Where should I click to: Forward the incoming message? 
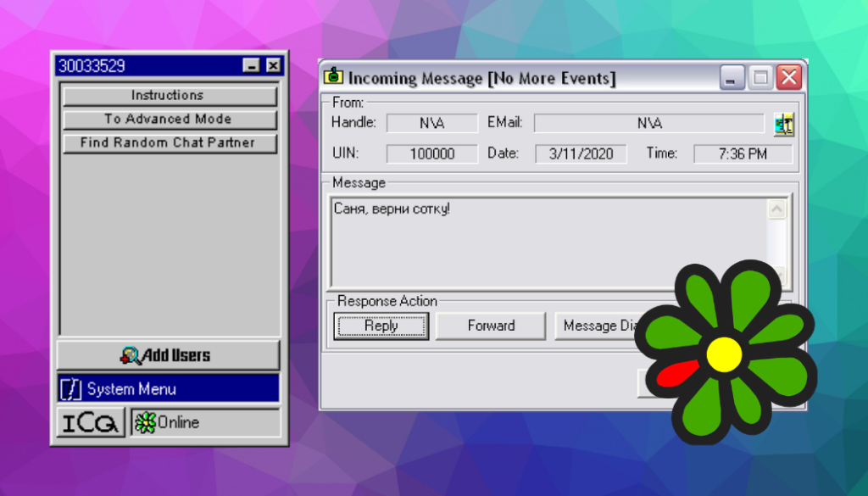click(491, 326)
